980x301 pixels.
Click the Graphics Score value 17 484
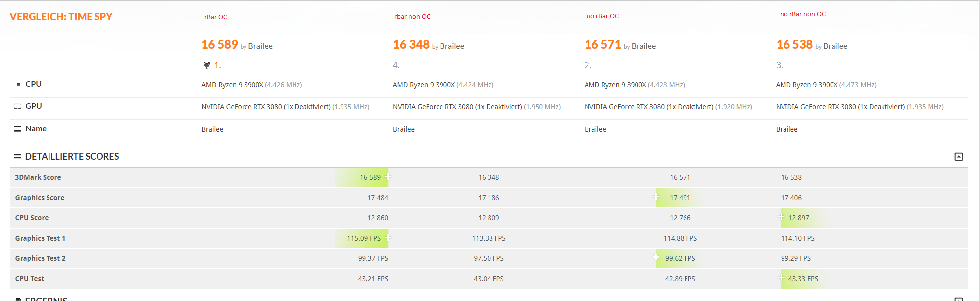(x=378, y=198)
